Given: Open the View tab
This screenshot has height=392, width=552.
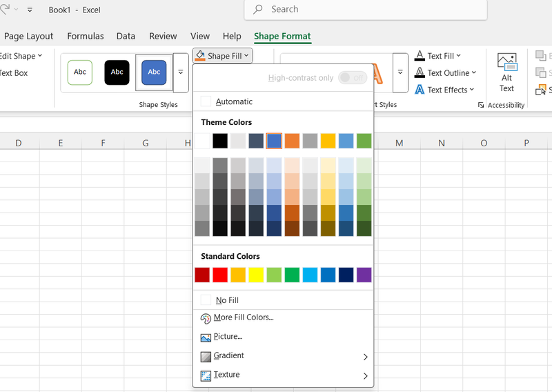Looking at the screenshot, I should pyautogui.click(x=200, y=37).
